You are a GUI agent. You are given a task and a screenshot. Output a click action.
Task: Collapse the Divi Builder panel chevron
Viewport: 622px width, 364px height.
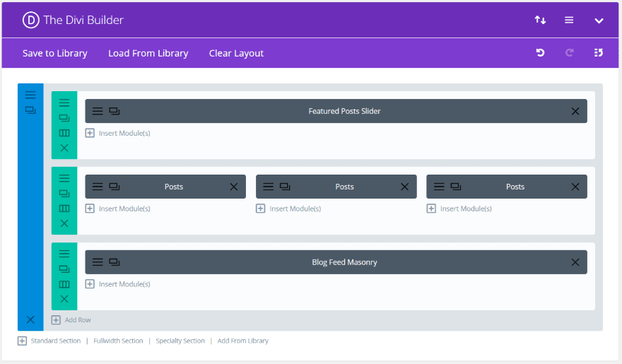click(599, 20)
